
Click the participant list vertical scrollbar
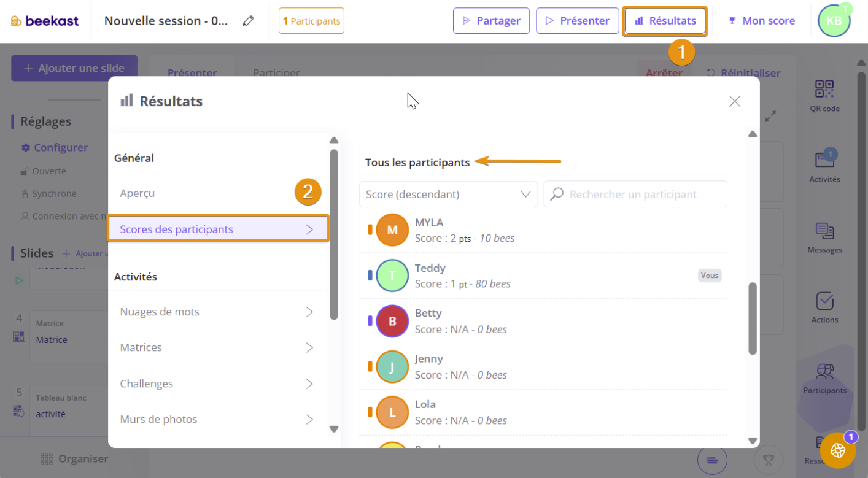(753, 318)
